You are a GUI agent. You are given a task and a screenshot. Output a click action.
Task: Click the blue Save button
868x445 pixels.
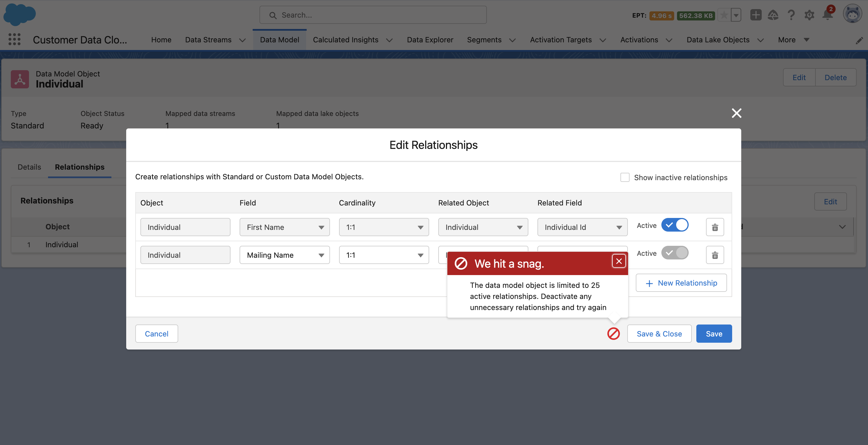(x=714, y=334)
